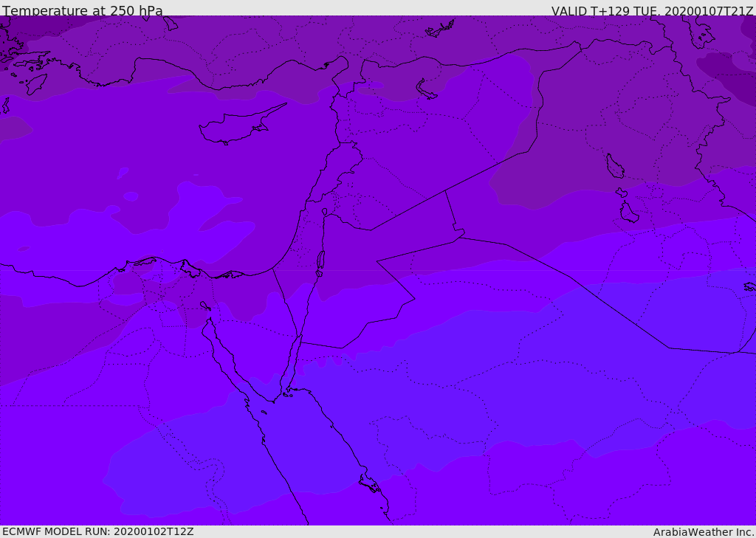Image resolution: width=756 pixels, height=538 pixels.
Task: Click the 'Temperature at 250 hPa' title text
Action: [83, 10]
